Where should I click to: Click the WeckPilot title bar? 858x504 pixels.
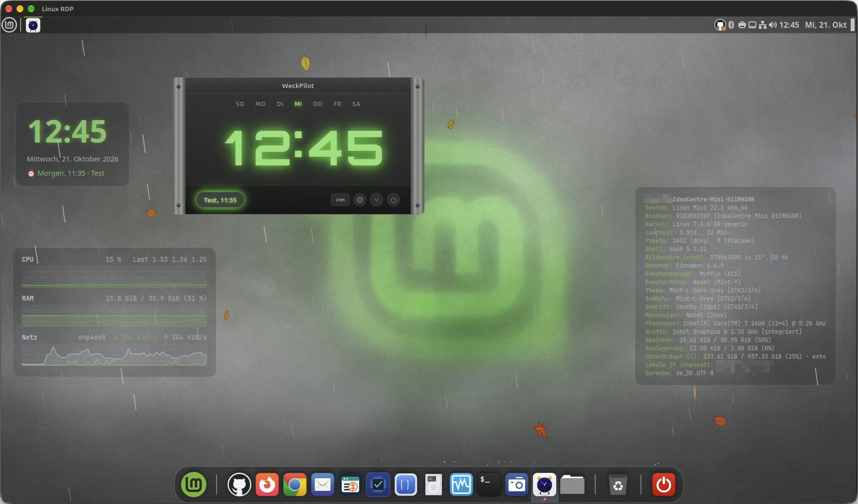click(x=298, y=86)
